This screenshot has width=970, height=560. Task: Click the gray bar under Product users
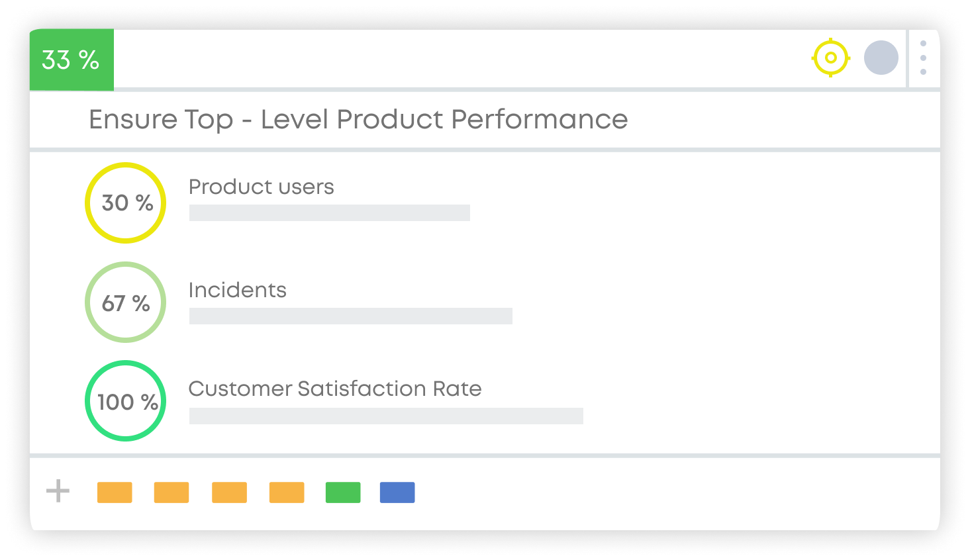pyautogui.click(x=329, y=213)
